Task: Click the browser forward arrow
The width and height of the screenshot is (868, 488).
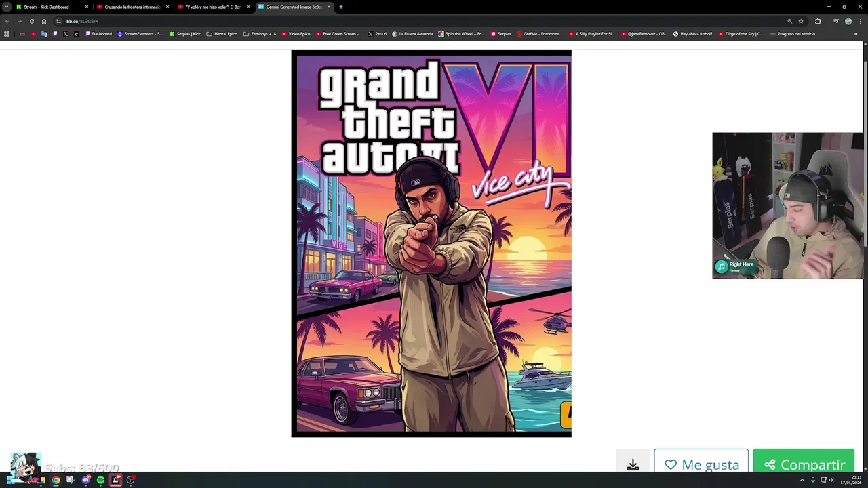Action: pos(19,21)
